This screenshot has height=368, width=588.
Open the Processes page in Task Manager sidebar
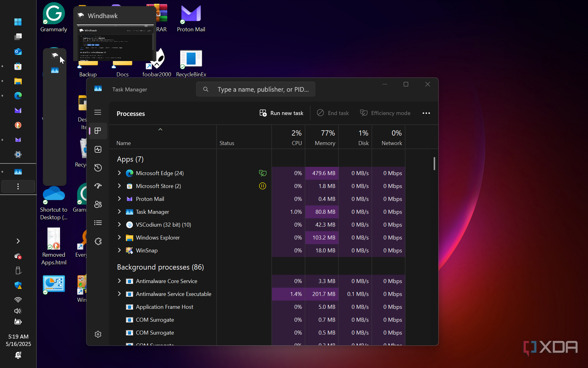pos(98,131)
